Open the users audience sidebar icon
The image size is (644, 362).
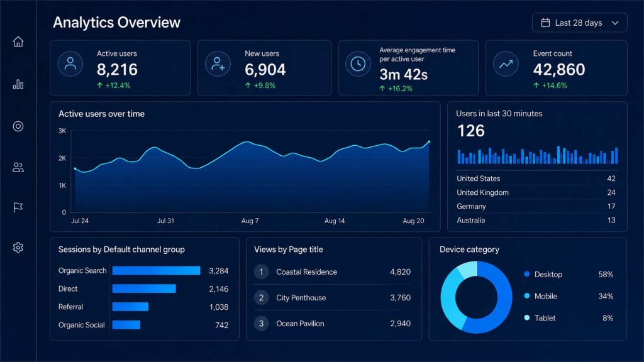18,167
